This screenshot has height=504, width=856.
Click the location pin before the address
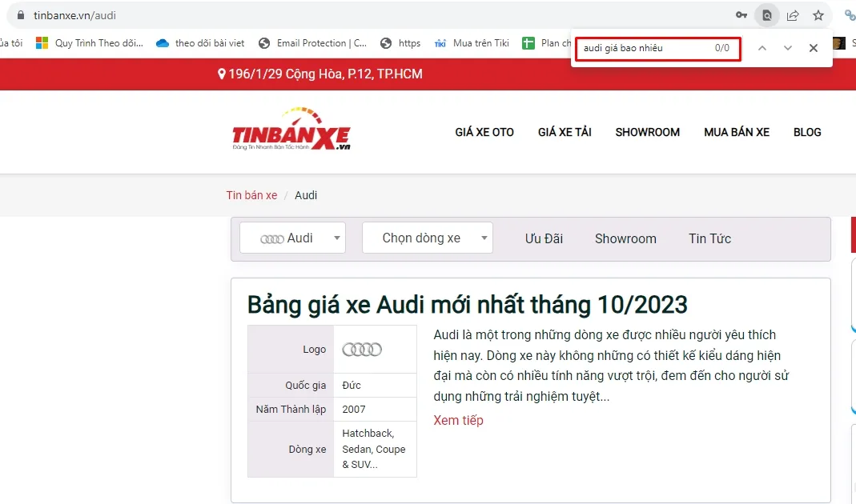[x=222, y=74]
